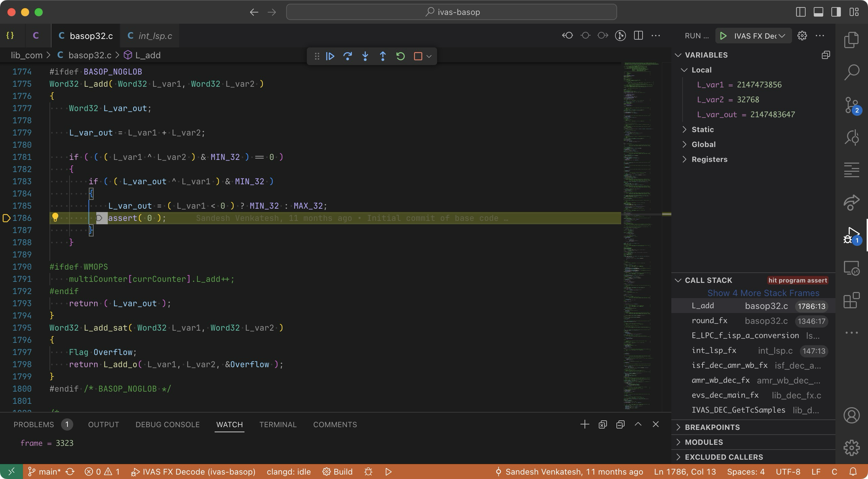Toggle secondary side bar layout button

click(836, 12)
